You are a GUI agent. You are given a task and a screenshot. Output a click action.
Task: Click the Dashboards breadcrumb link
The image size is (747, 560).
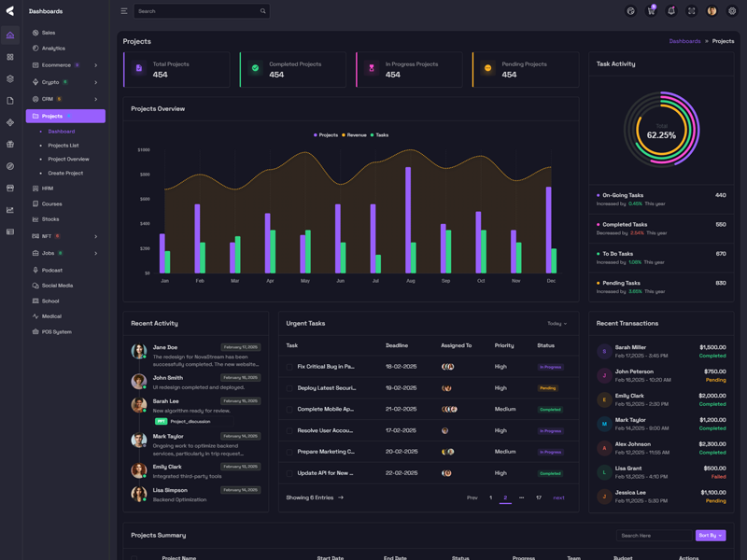(684, 41)
